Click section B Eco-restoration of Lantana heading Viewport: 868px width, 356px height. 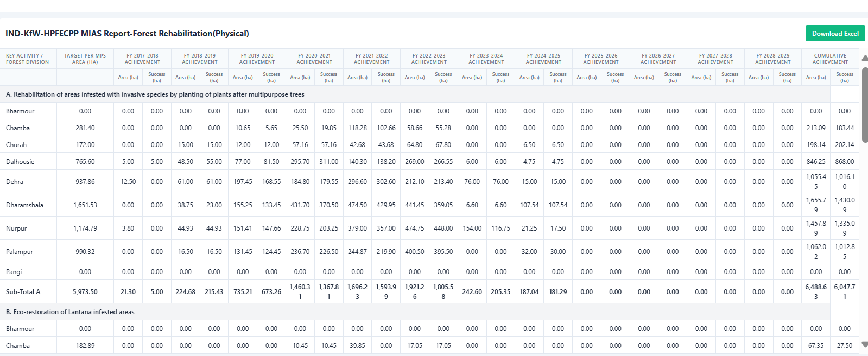tap(70, 312)
